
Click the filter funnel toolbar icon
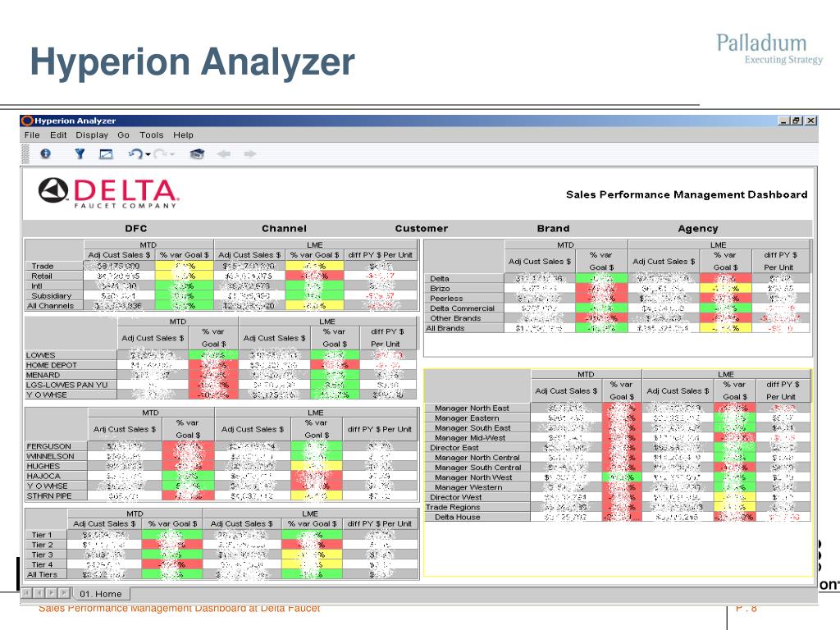click(80, 153)
